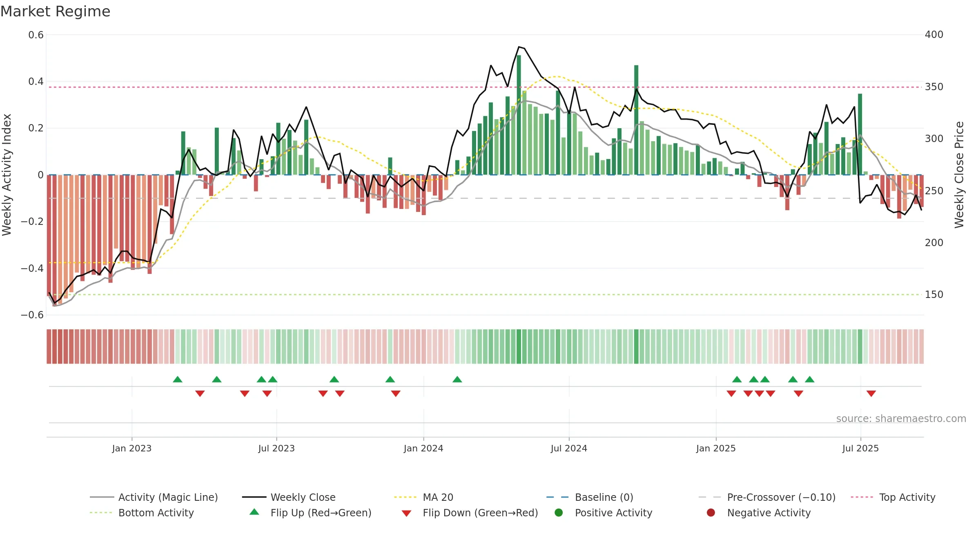
Task: Click the Jan 2025 axis label
Action: (x=716, y=448)
